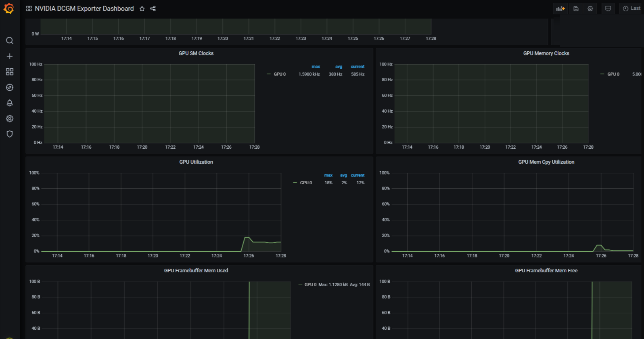Sort GPU Utilization legend by max column
The width and height of the screenshot is (644, 339).
(328, 175)
